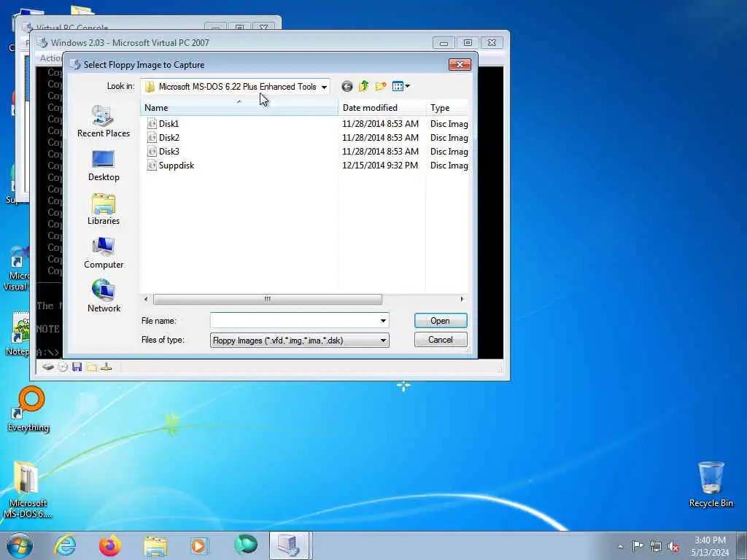
Task: Click the Cancel button
Action: [440, 340]
